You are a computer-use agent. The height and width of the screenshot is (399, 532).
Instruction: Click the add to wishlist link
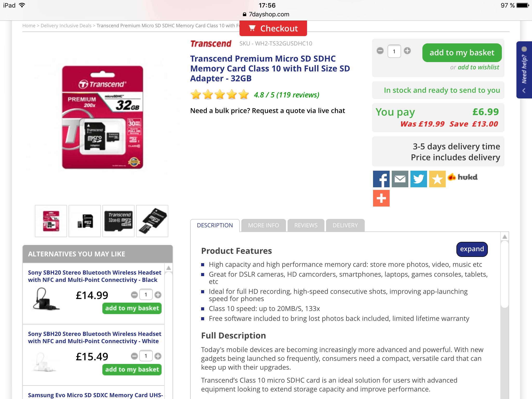coord(478,67)
